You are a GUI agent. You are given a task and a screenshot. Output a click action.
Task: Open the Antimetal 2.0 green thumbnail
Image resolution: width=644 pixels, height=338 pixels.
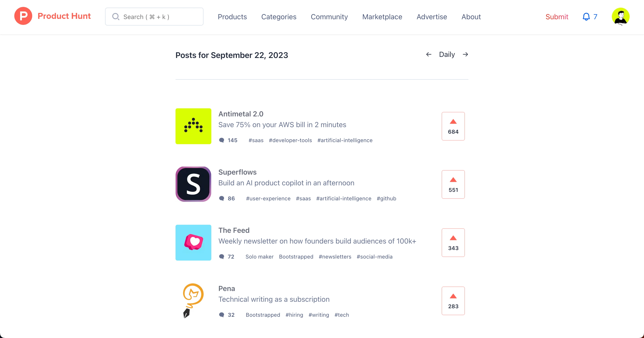point(193,126)
